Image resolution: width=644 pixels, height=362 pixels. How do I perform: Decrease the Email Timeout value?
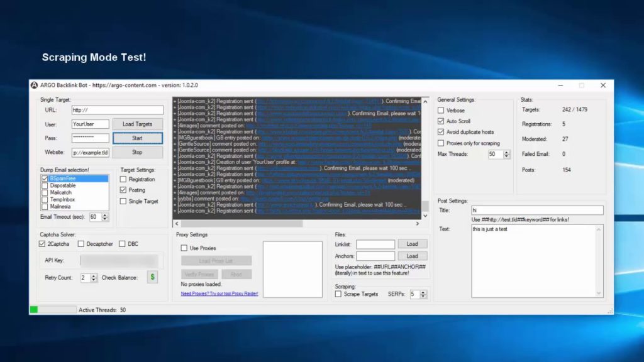point(105,219)
